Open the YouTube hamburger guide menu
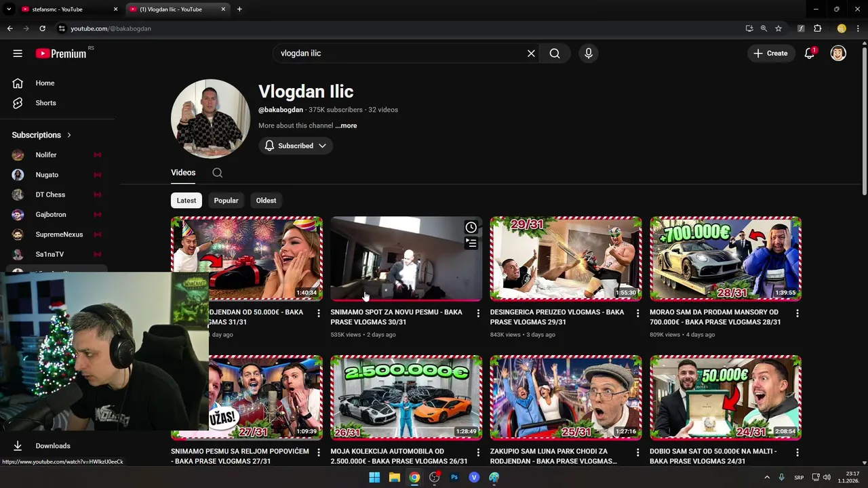 (18, 54)
